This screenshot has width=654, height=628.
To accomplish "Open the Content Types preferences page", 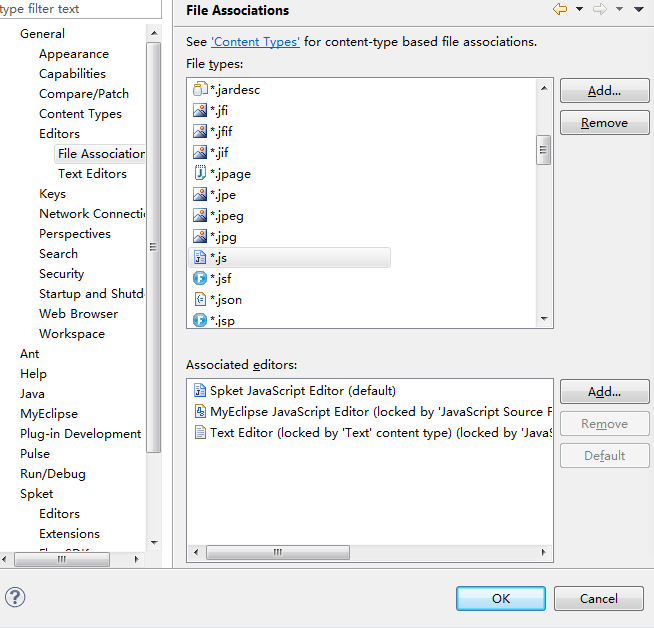I will point(80,113).
